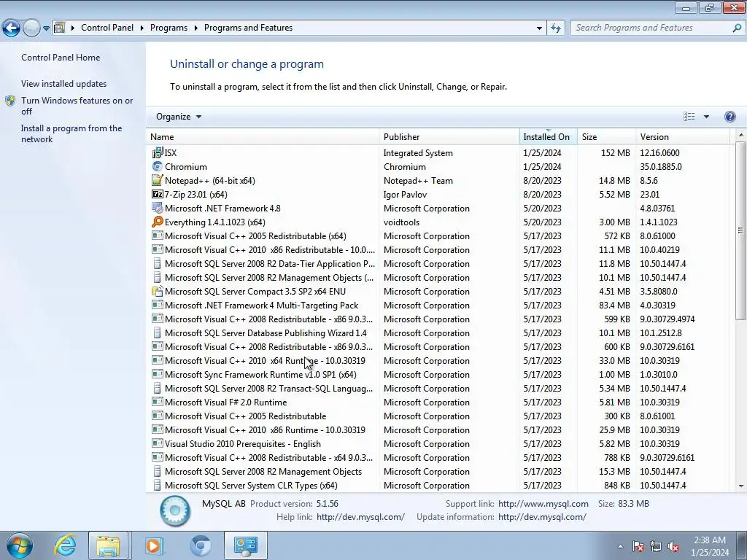Open Windows Media Player from taskbar
This screenshot has width=747, height=560.
click(153, 545)
